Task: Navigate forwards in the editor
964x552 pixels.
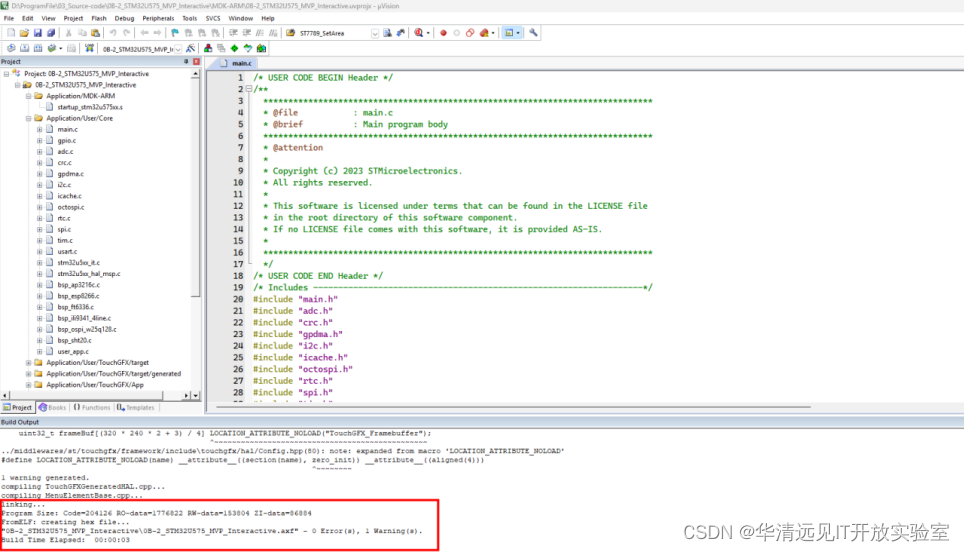Action: 157,33
